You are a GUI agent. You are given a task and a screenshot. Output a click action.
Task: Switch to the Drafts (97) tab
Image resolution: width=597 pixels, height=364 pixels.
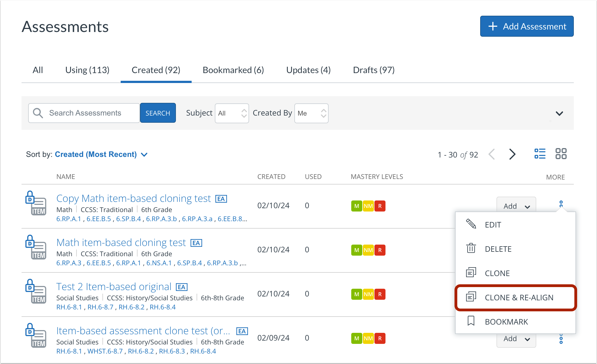374,70
